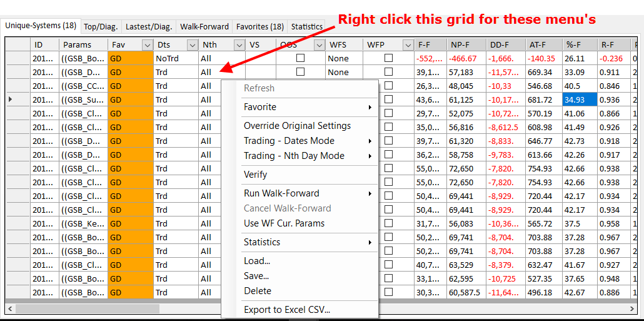Click the horizontal scrollbar thumb
This screenshot has width=644, height=321.
click(113, 308)
